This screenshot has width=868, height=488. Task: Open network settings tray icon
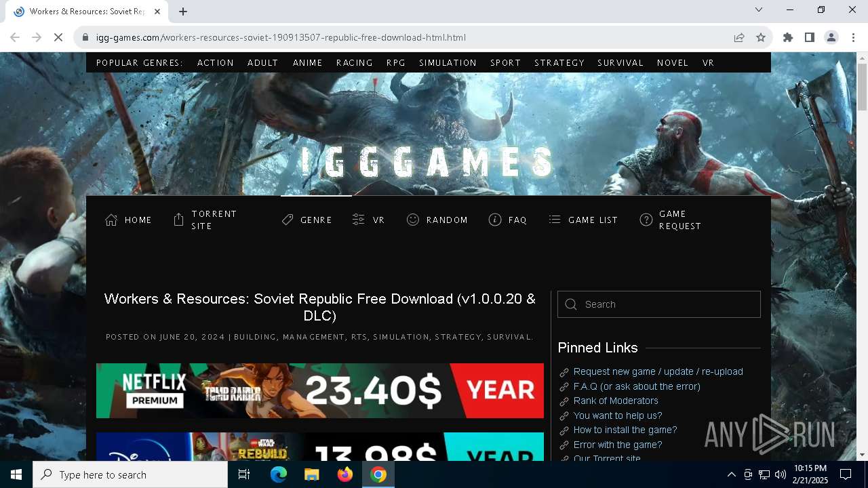764,474
